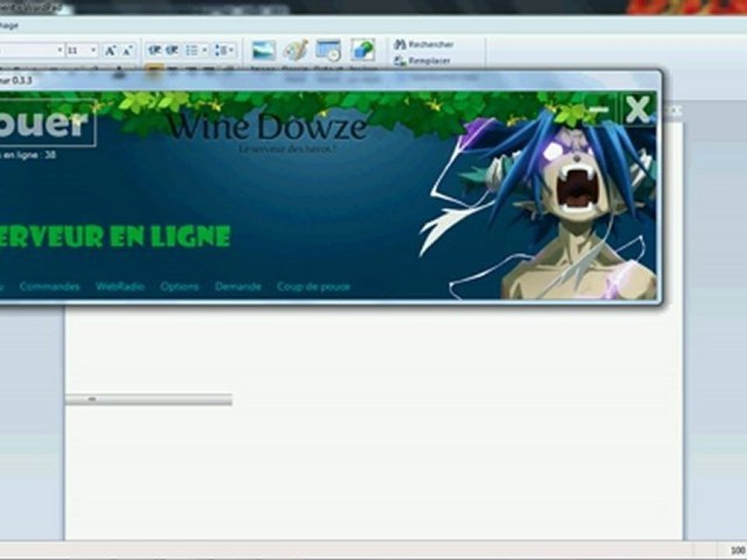Start a bulleted list in WordPad
The image size is (747, 560).
pyautogui.click(x=191, y=50)
